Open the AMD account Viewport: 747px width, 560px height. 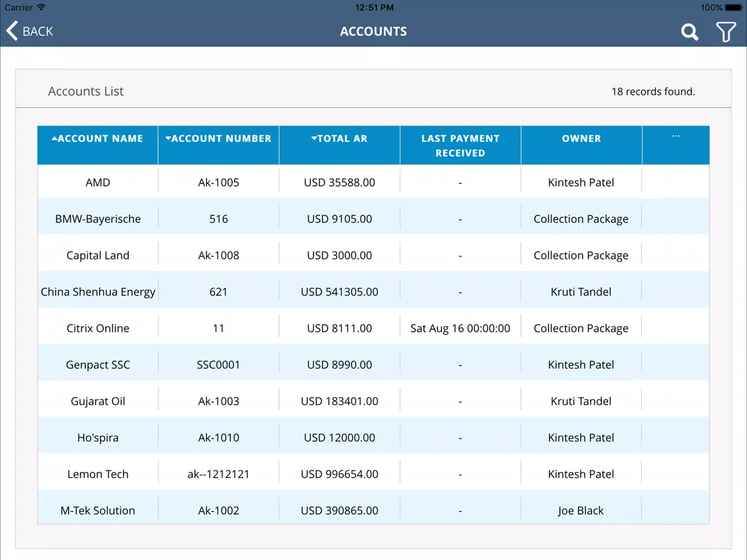tap(98, 182)
